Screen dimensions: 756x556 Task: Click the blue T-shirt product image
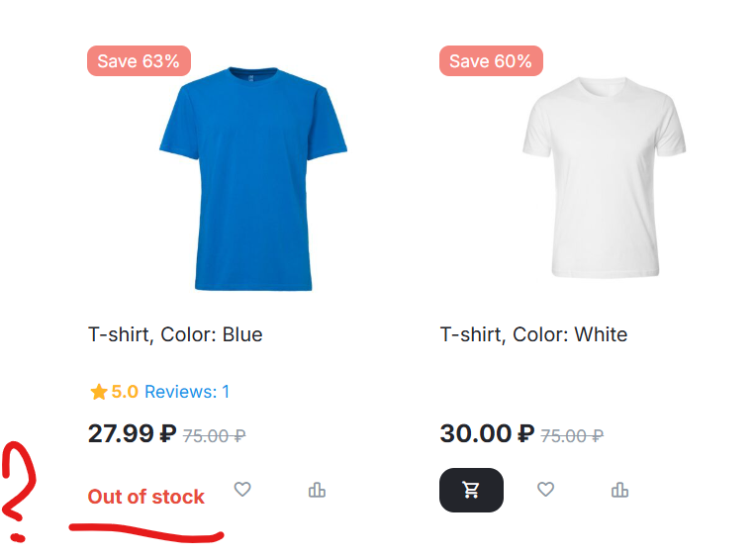point(253,178)
